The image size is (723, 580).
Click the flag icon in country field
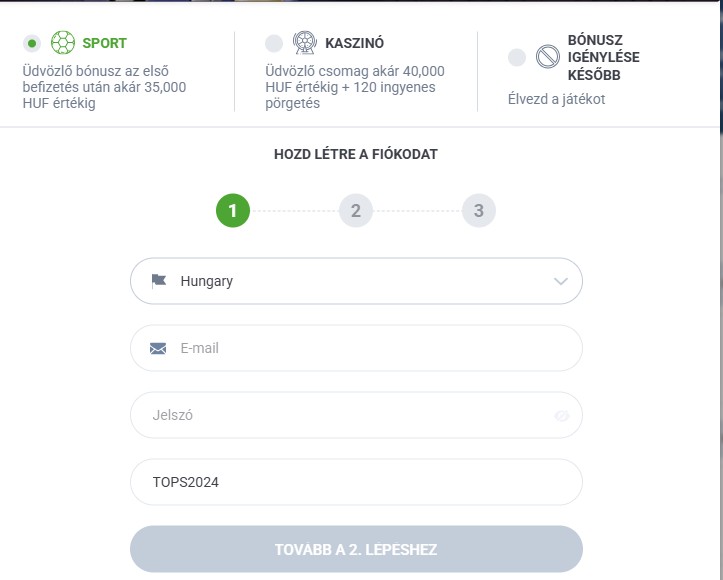[159, 281]
